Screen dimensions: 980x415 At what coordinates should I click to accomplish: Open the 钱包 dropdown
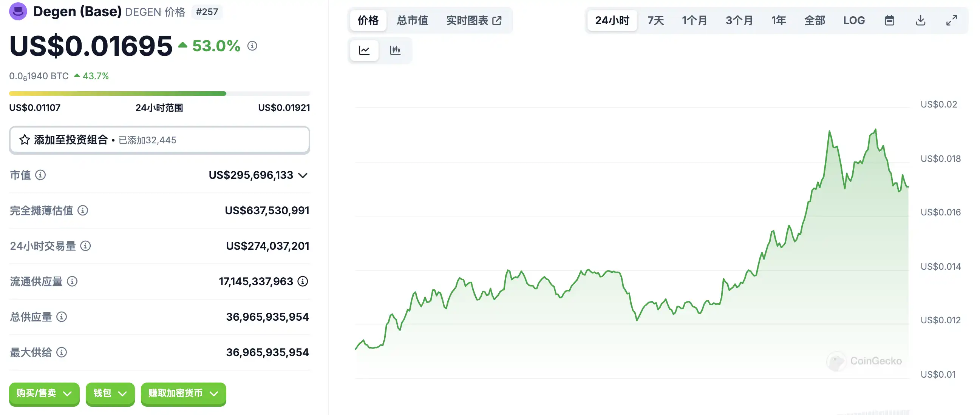pos(110,393)
